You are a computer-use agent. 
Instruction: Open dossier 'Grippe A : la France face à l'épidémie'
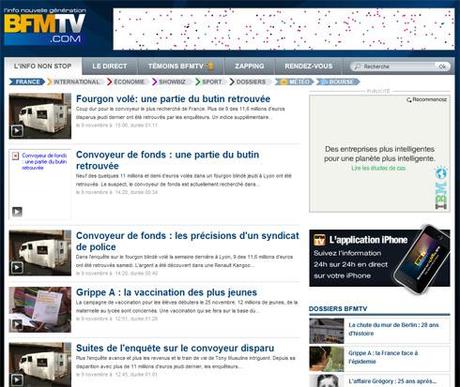[x=383, y=357]
